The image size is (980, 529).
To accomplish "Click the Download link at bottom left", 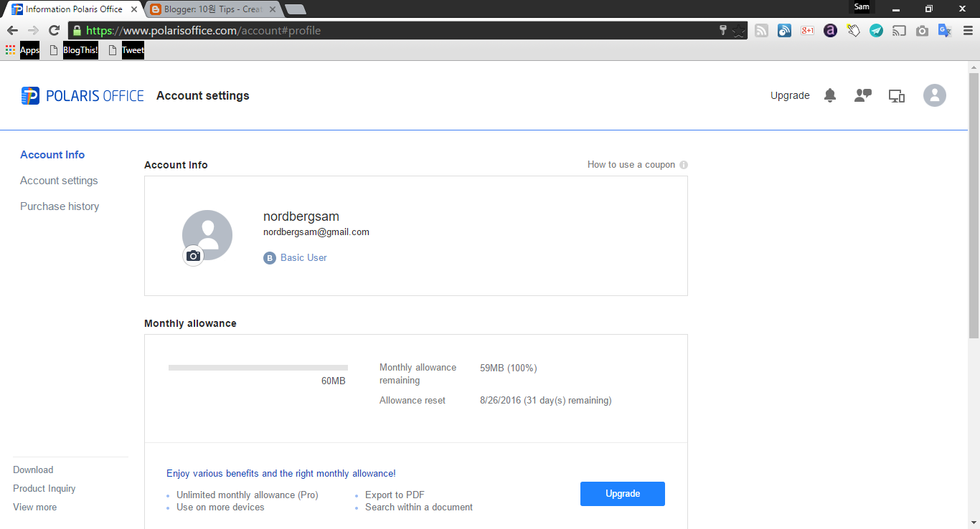I will [x=33, y=470].
